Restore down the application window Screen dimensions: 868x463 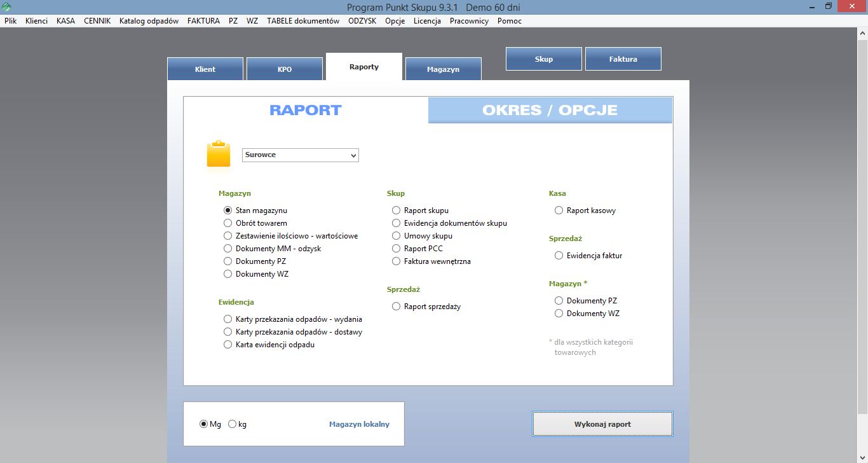828,6
